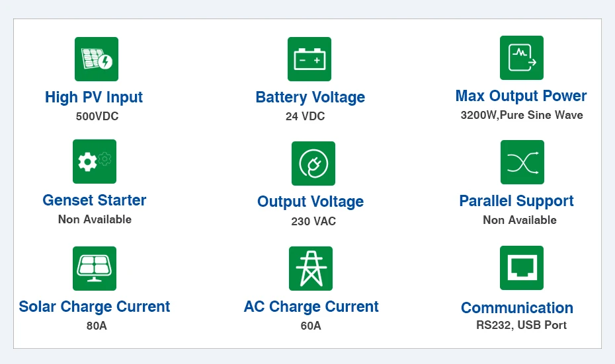Select the Output Voltage plug icon
This screenshot has height=364, width=615.
(x=313, y=163)
